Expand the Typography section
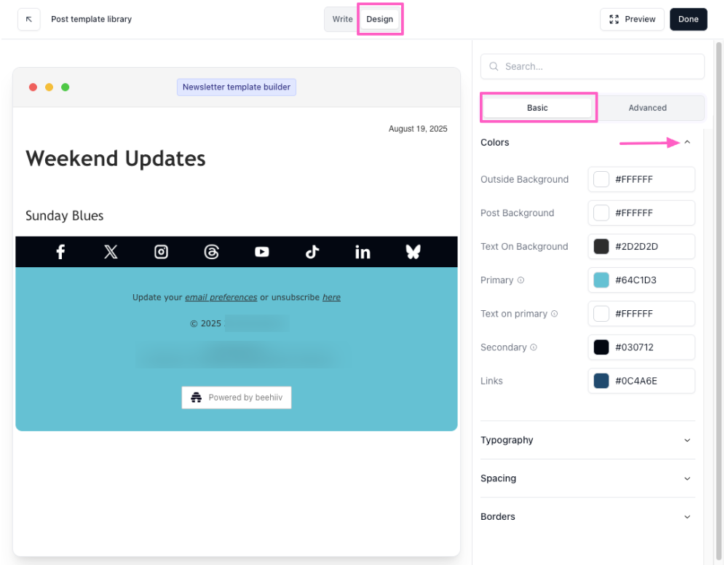The height and width of the screenshot is (565, 728). click(687, 440)
